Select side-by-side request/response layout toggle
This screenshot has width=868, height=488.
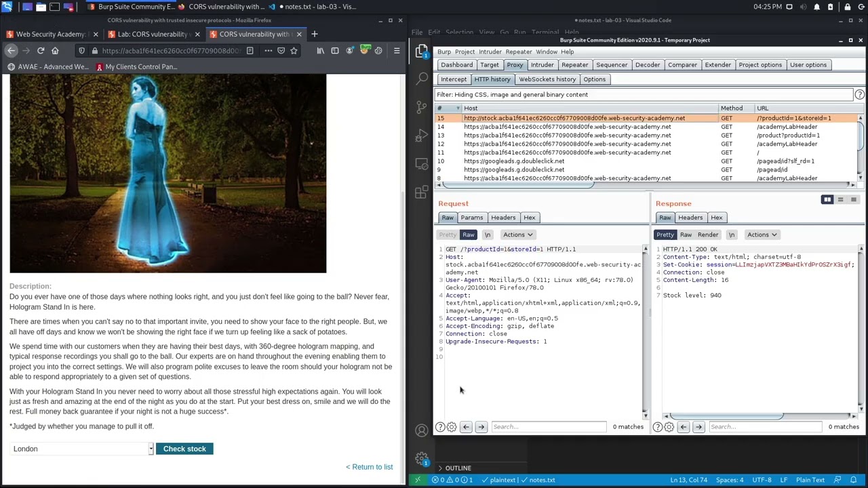[827, 200]
